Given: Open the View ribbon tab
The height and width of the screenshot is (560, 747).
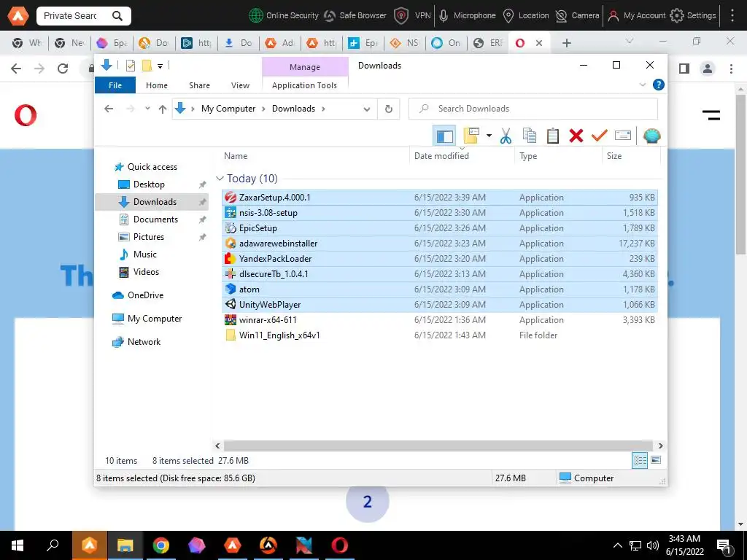Looking at the screenshot, I should (x=240, y=85).
